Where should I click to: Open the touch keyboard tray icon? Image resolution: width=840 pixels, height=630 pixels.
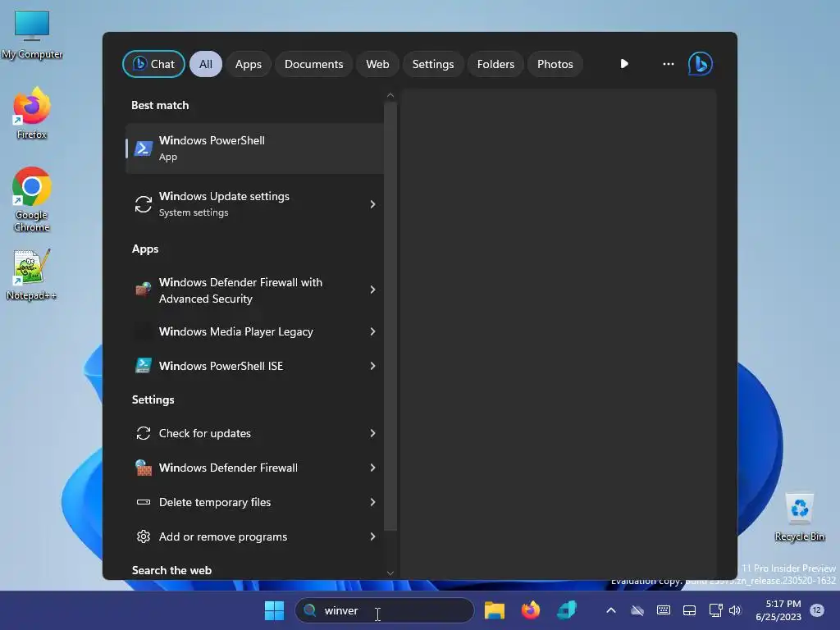pyautogui.click(x=663, y=610)
